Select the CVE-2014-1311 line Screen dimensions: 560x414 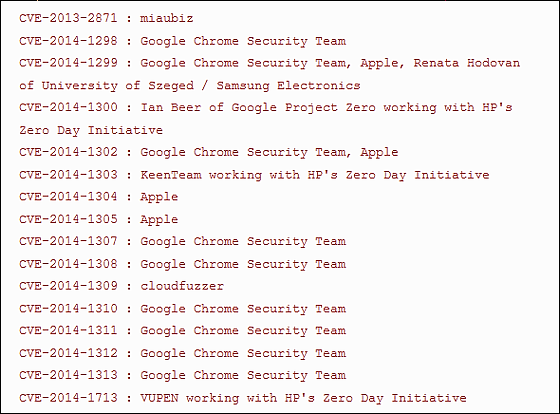coord(182,331)
